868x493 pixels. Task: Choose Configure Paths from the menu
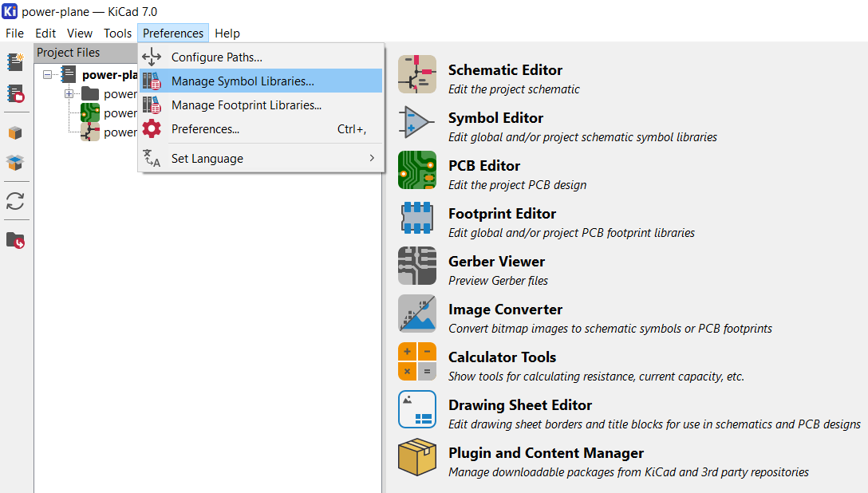[x=217, y=57]
